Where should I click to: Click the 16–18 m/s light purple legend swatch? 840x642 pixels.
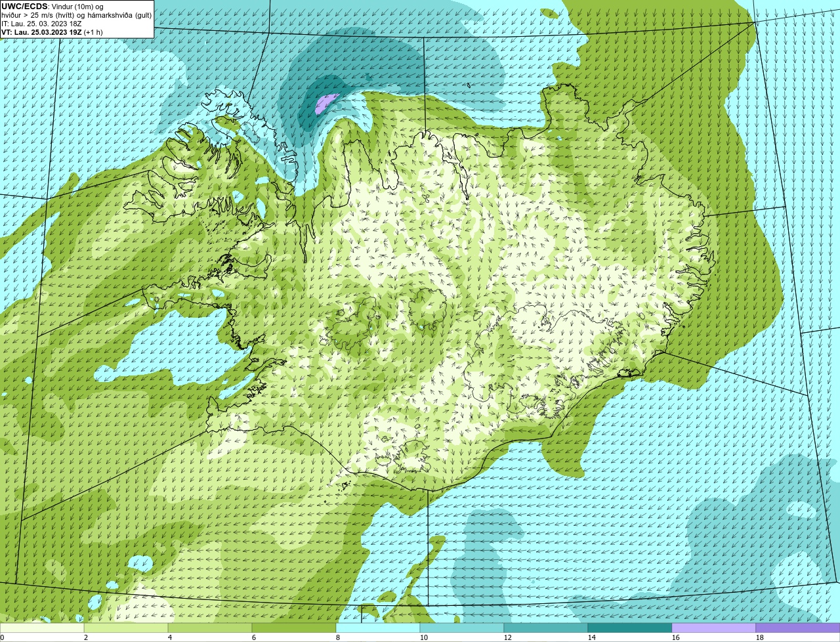pyautogui.click(x=714, y=628)
